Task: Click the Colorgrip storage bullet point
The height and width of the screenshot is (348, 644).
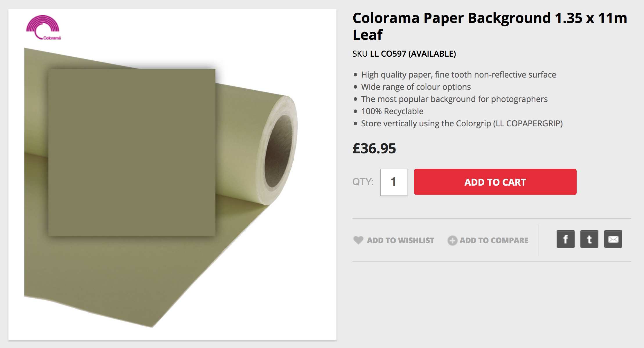Action: pos(462,123)
